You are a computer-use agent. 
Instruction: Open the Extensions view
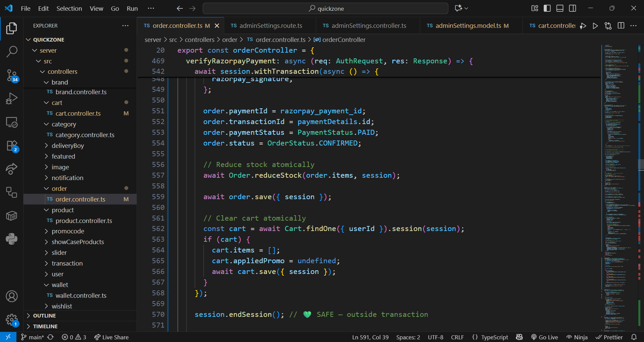[12, 146]
